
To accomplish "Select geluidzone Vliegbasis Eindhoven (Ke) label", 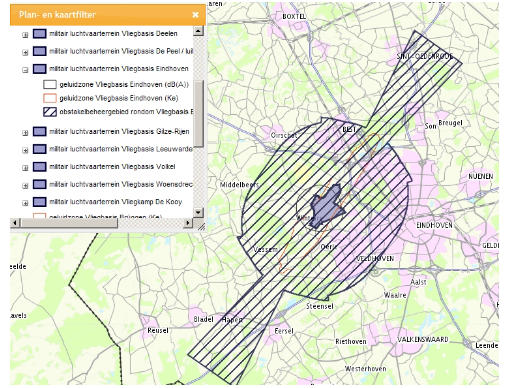I will (x=119, y=98).
